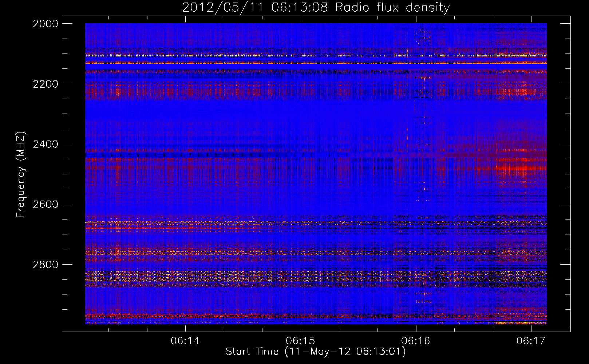Viewport: 589px width, 364px height.
Task: Click the 2400 frequency tick label
Action: pyautogui.click(x=46, y=144)
